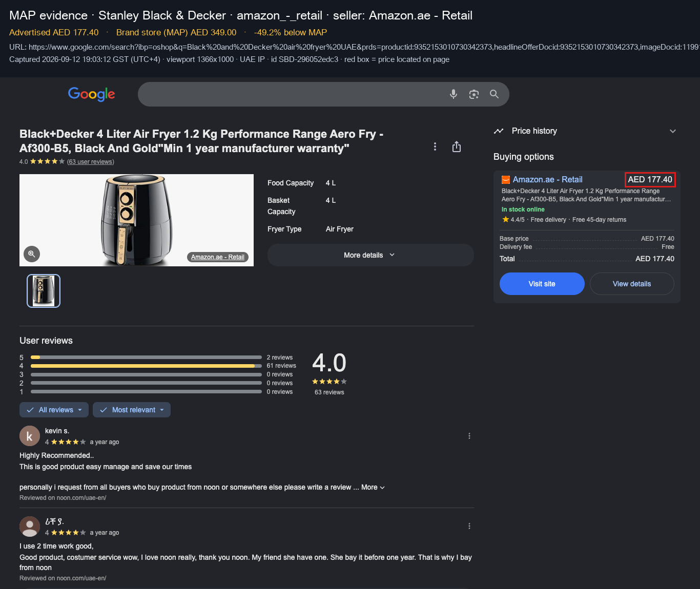Open the 63 user reviews link

(91, 162)
